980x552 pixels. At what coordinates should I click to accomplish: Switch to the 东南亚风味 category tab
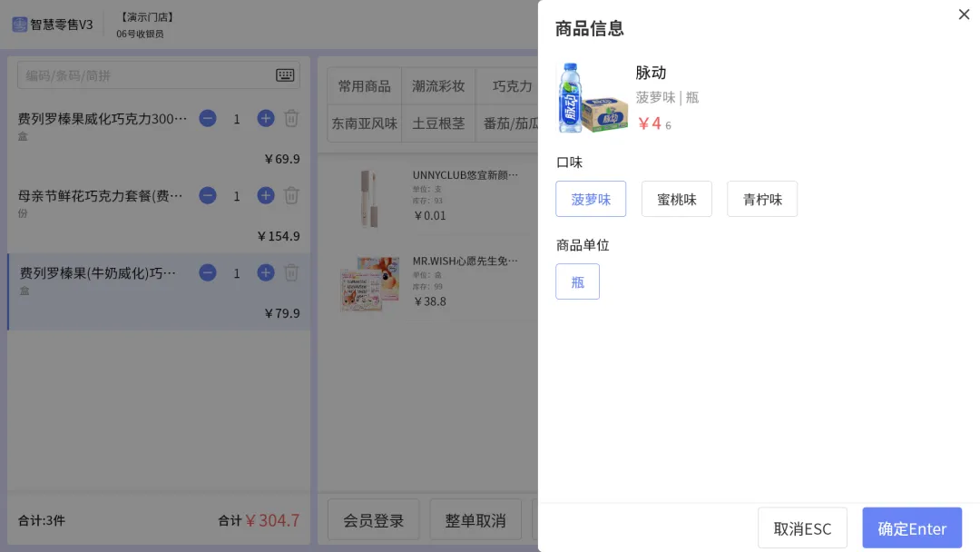click(x=365, y=123)
